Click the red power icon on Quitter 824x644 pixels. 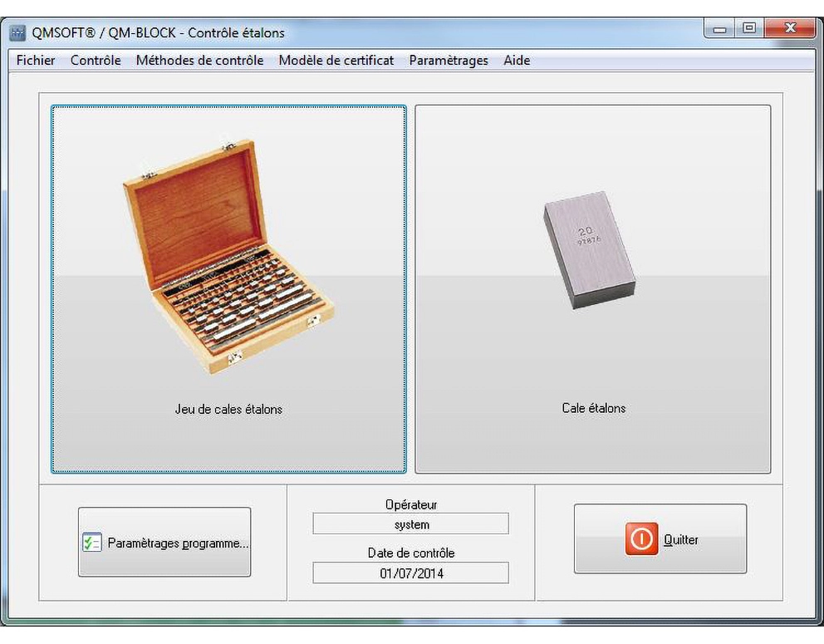click(641, 538)
